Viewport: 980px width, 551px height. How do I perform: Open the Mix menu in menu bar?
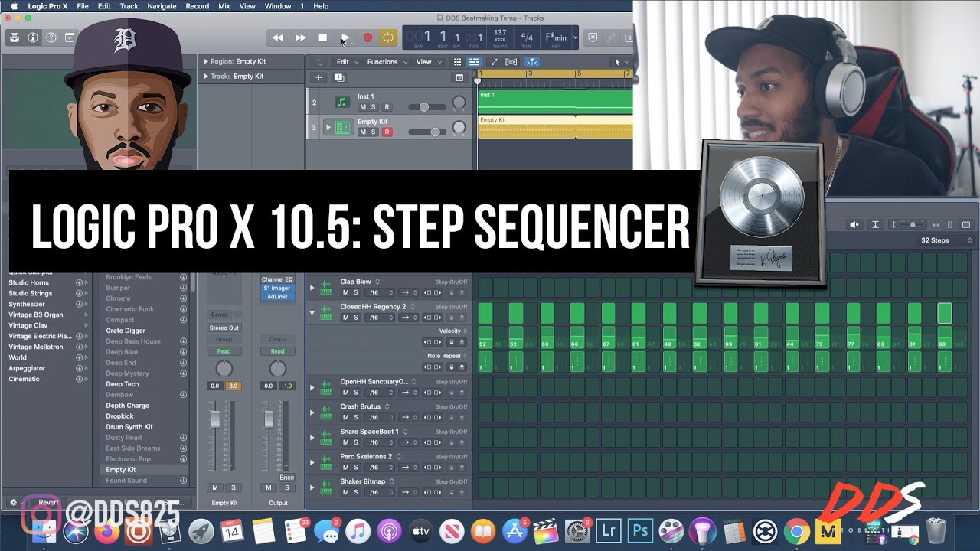point(224,6)
